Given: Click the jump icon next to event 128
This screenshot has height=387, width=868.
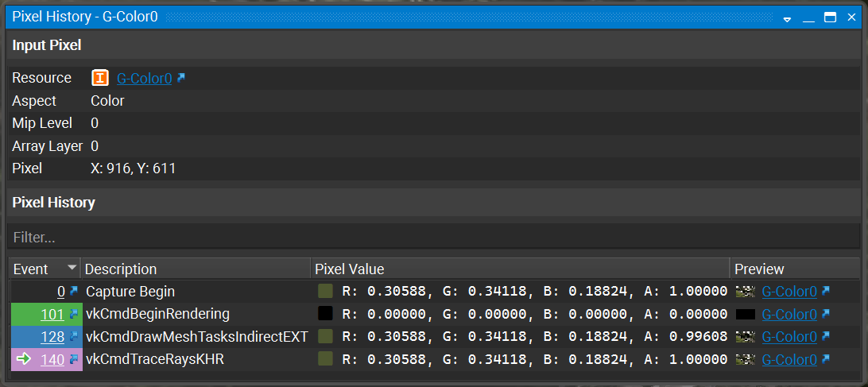Looking at the screenshot, I should pos(74,337).
